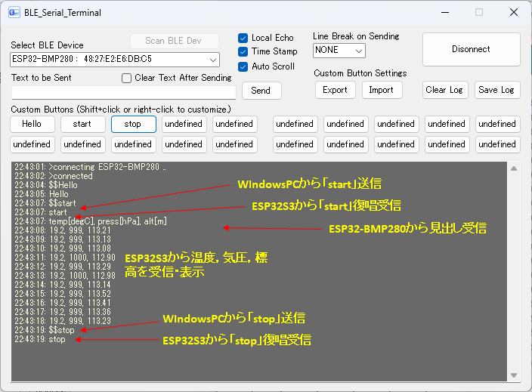Click the stop custom button

pos(133,124)
